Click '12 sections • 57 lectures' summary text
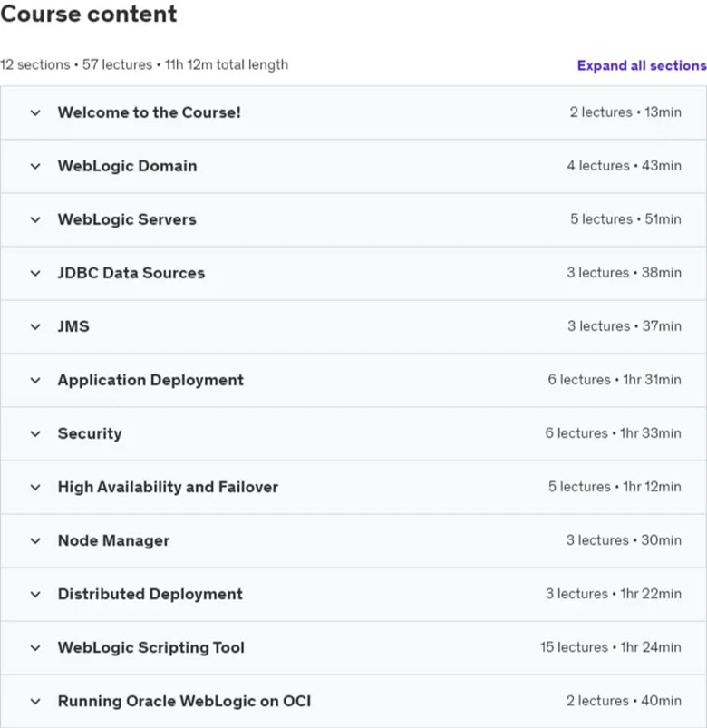Viewport: 707px width, 728px height. tap(76, 64)
